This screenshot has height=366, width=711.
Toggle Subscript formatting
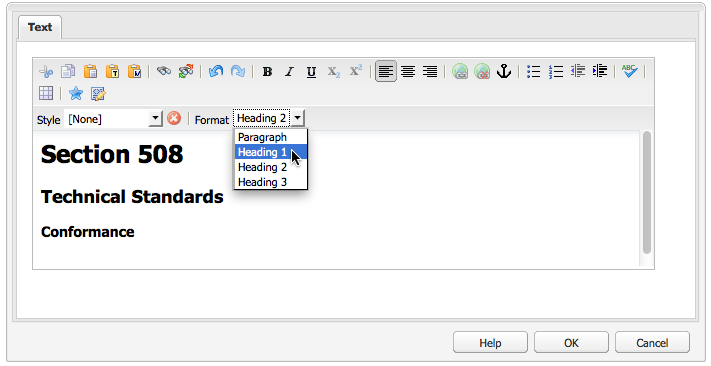[x=334, y=72]
